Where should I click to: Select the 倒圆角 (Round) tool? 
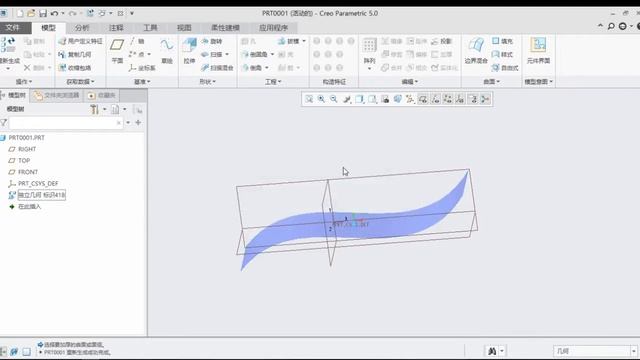pyautogui.click(x=255, y=54)
